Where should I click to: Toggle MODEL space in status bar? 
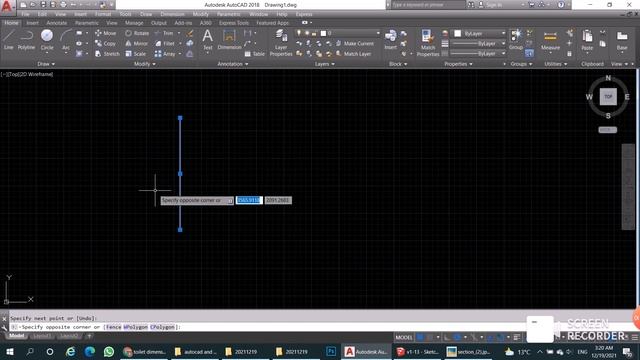coord(404,337)
